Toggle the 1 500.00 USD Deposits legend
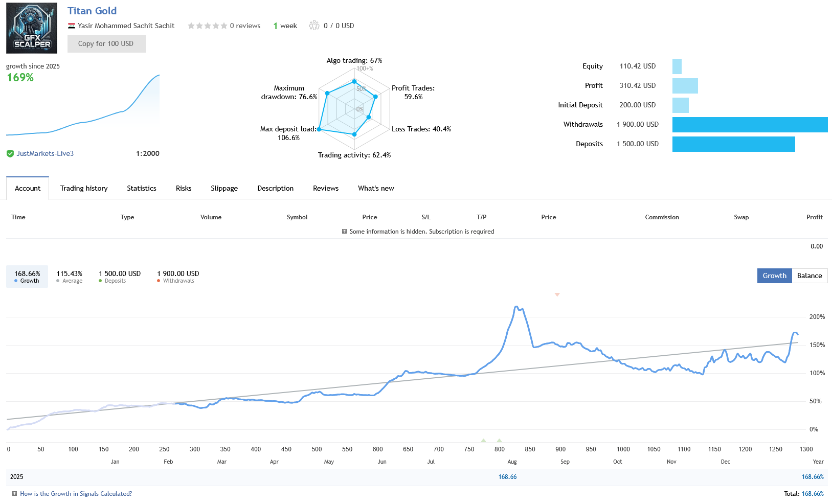This screenshot has height=504, width=832. click(120, 277)
